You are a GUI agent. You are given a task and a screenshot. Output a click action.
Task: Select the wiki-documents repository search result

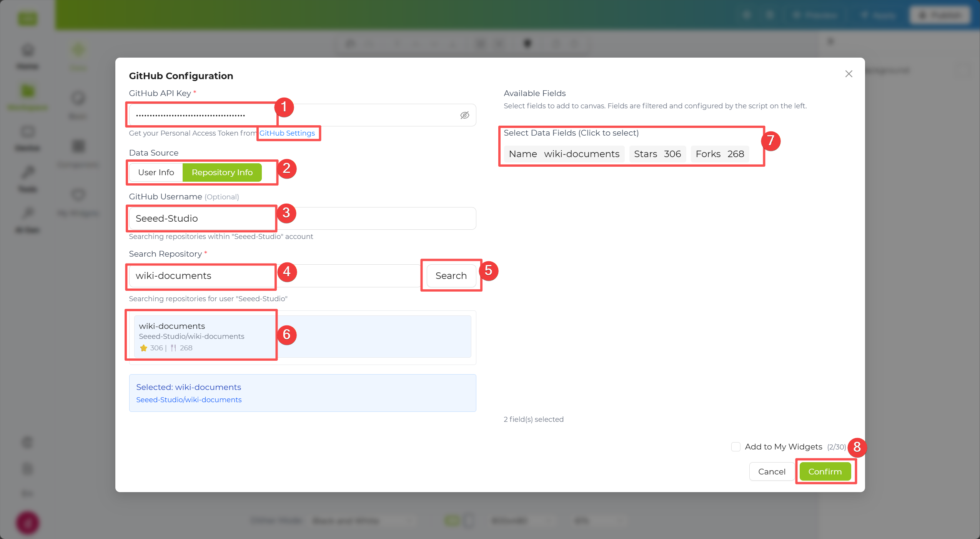click(x=303, y=337)
